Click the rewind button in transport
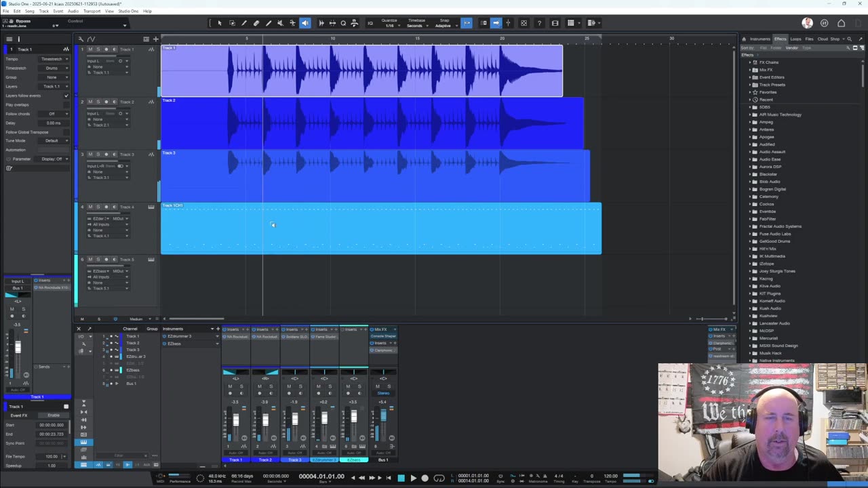868x488 pixels. 361,478
